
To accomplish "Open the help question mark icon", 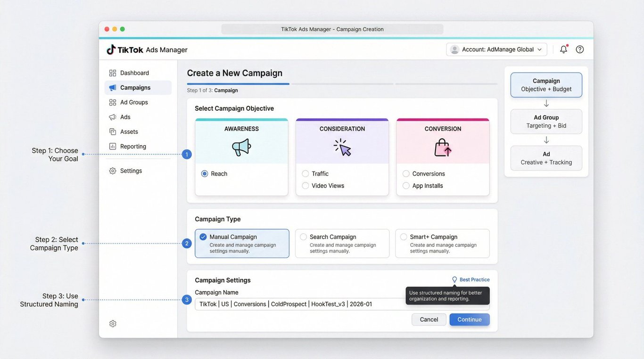I will point(580,49).
